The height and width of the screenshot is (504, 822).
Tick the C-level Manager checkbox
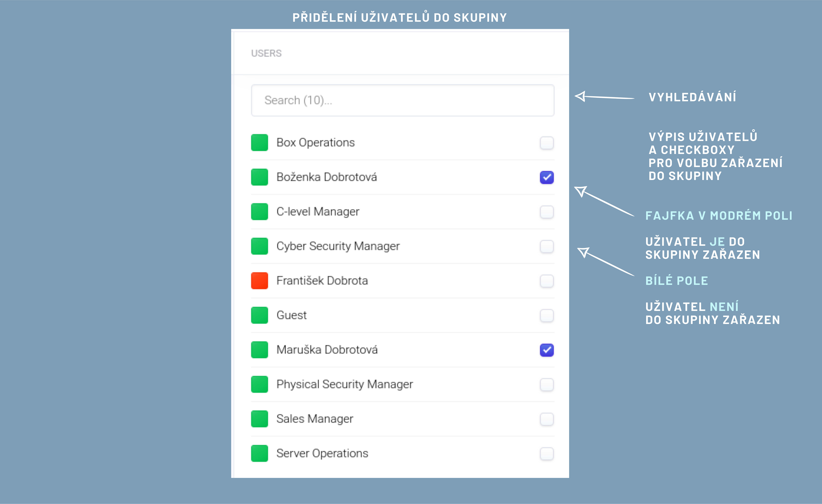(x=546, y=212)
